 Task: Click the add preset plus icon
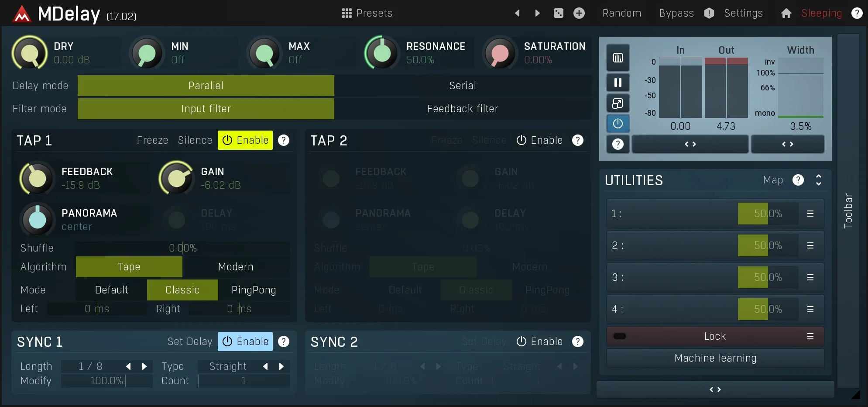click(x=579, y=13)
